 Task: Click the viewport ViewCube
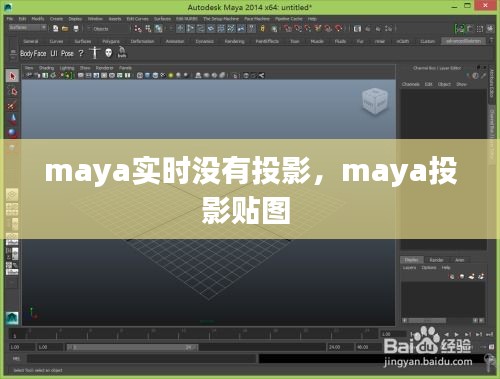pyautogui.click(x=375, y=101)
